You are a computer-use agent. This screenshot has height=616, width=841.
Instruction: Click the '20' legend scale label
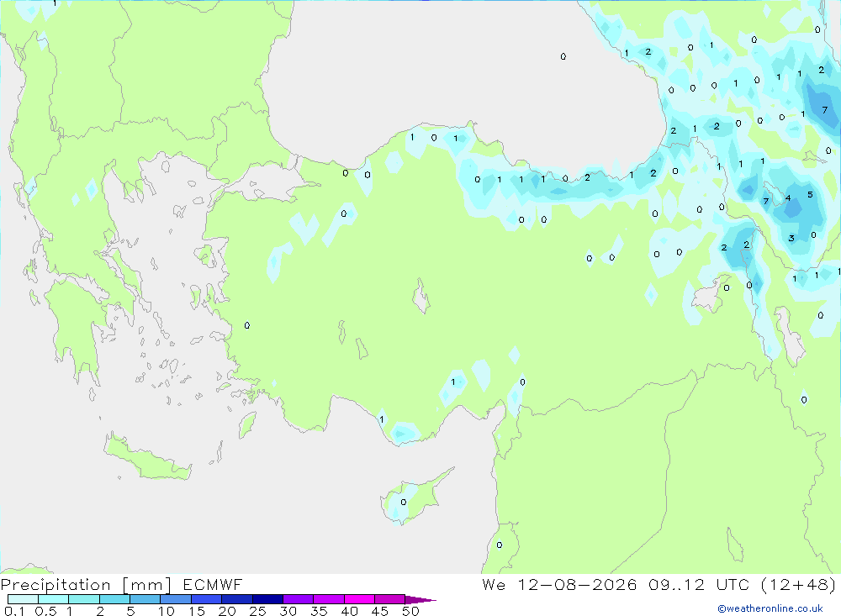click(x=227, y=611)
